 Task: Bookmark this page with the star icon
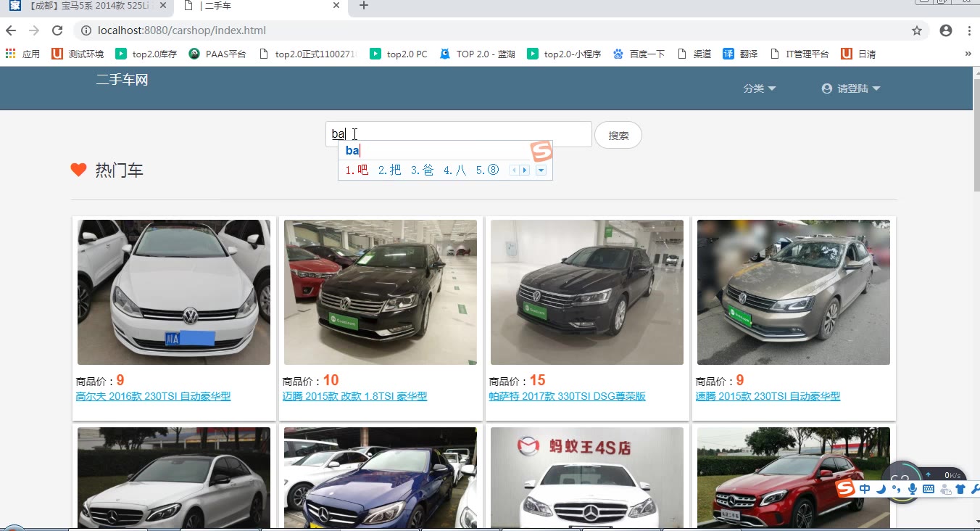pyautogui.click(x=917, y=30)
